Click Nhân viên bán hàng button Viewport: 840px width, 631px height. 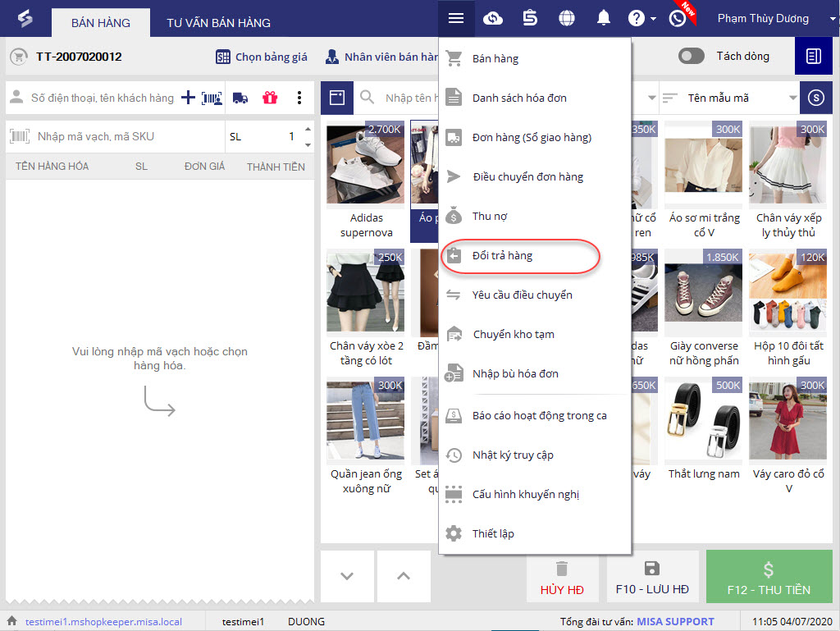381,57
